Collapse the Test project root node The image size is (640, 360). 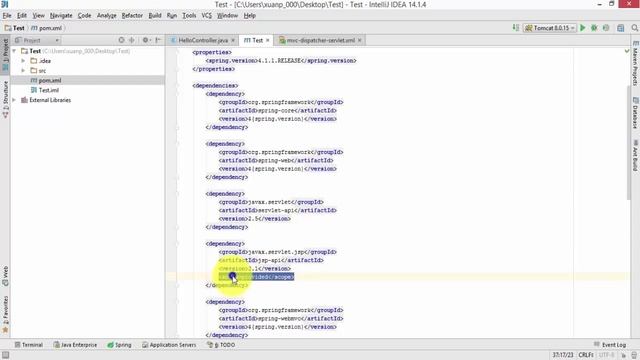coord(14,51)
